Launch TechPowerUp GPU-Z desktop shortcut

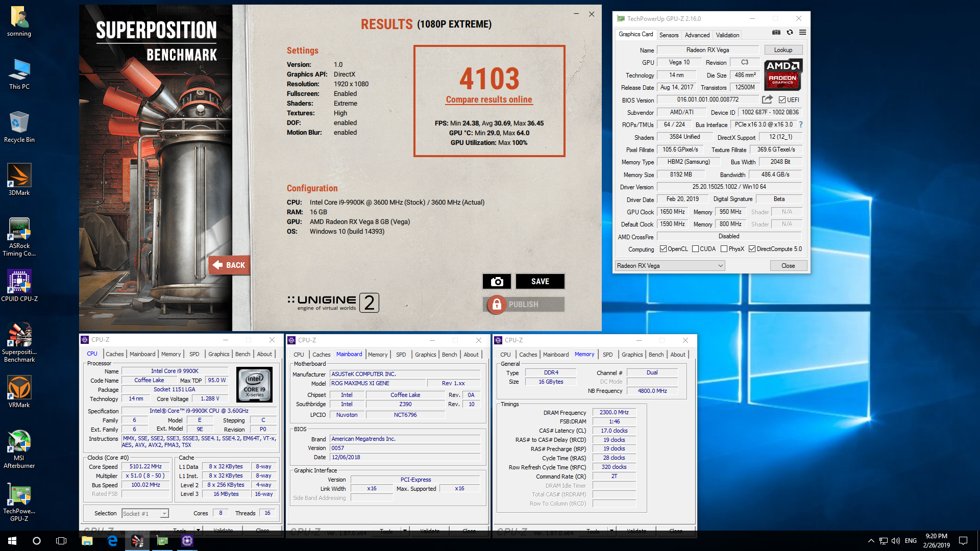[19, 503]
